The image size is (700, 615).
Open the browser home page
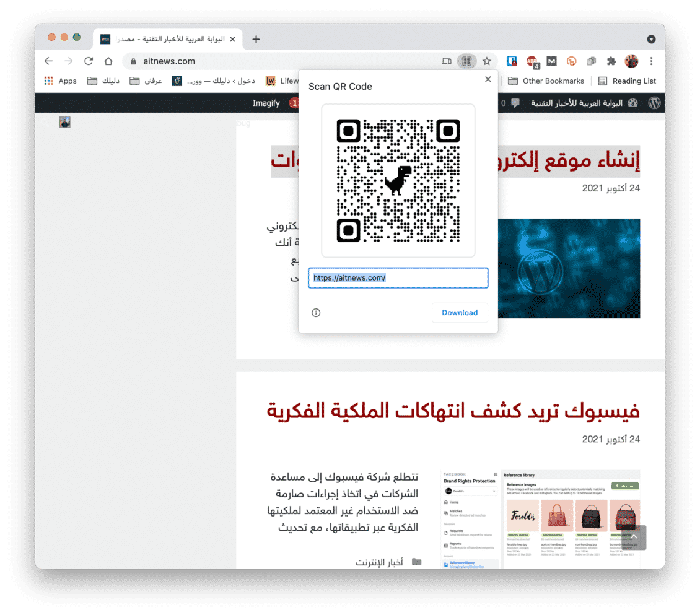coord(108,61)
